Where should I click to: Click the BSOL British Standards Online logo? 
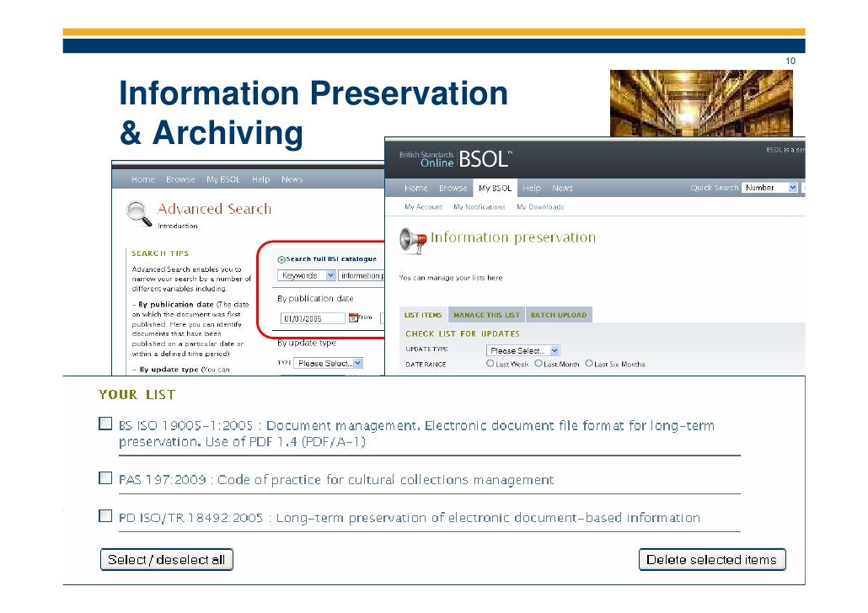456,159
